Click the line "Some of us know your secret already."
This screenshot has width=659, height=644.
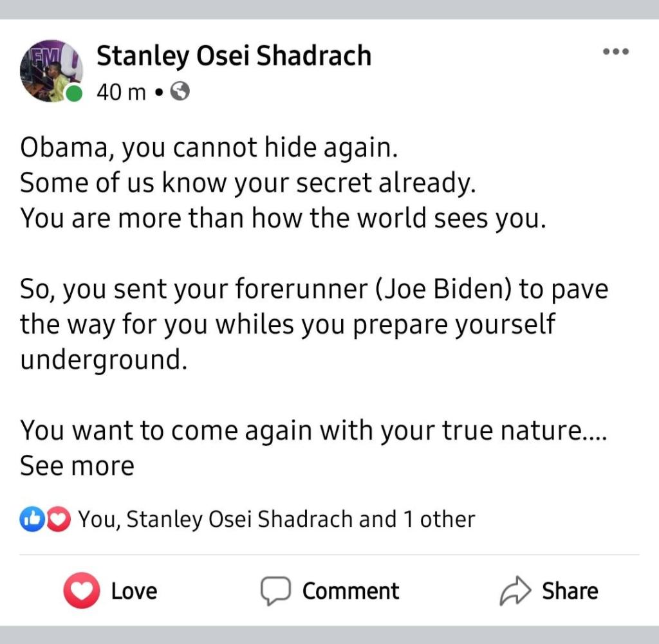coord(248,183)
